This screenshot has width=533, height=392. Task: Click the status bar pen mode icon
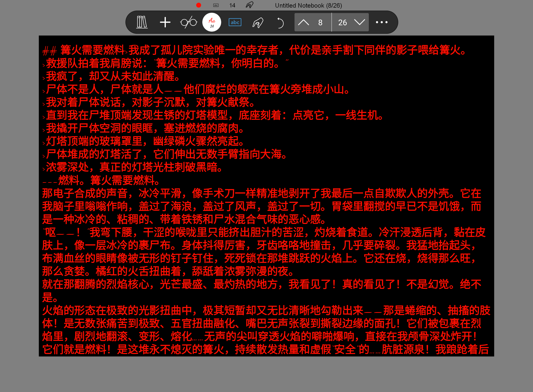pos(250,5)
